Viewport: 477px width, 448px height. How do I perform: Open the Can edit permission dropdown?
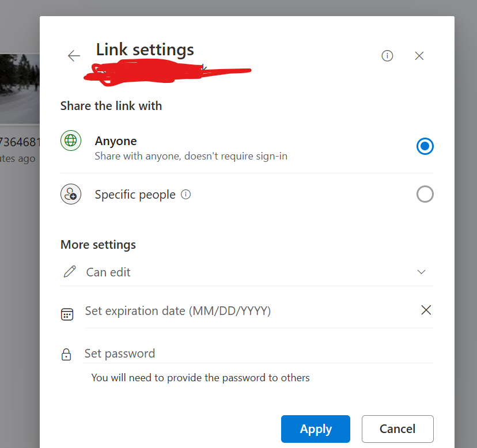tap(247, 272)
